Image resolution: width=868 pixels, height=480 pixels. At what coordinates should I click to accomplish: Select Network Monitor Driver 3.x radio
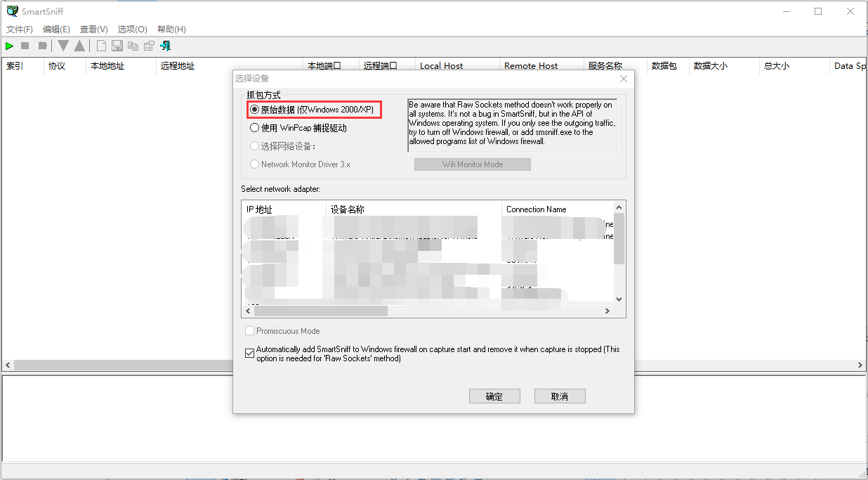[300, 164]
